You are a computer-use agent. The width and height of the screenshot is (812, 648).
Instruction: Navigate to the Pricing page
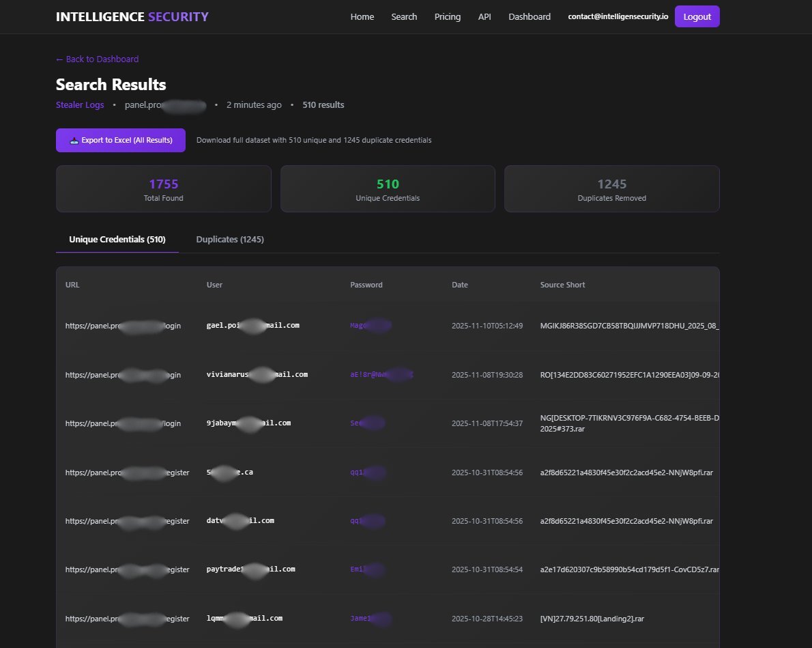point(447,16)
